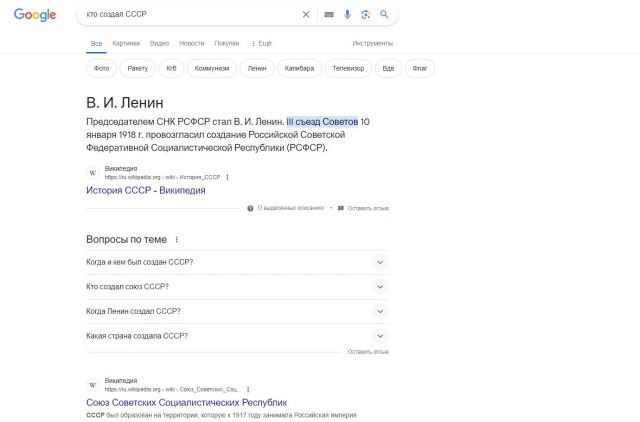This screenshot has height=422, width=640.
Task: Switch to the 'Покупки' tab
Action: [227, 43]
